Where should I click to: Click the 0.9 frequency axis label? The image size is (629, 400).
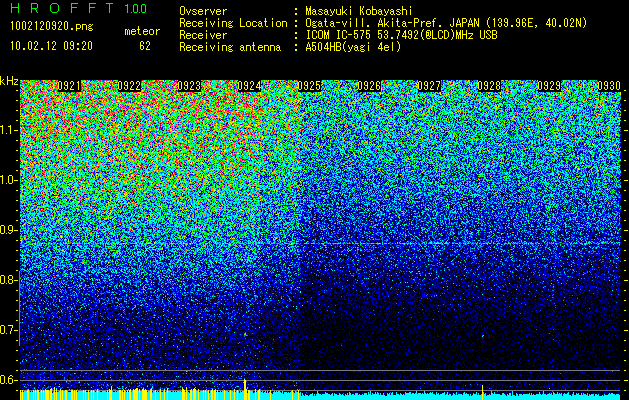pos(9,230)
